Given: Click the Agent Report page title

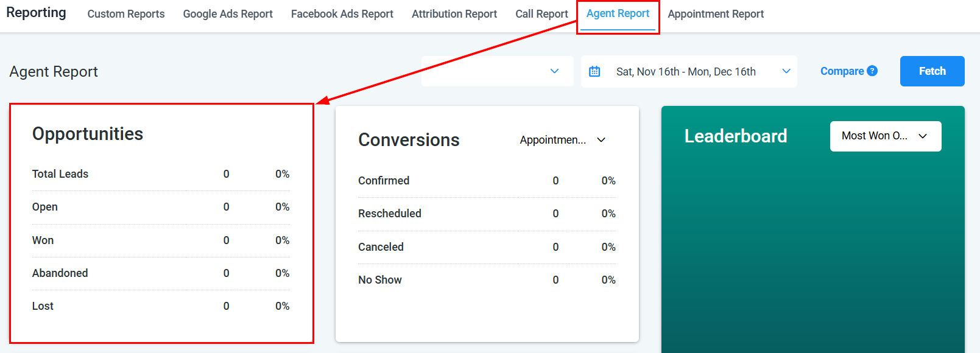Looking at the screenshot, I should pyautogui.click(x=54, y=72).
